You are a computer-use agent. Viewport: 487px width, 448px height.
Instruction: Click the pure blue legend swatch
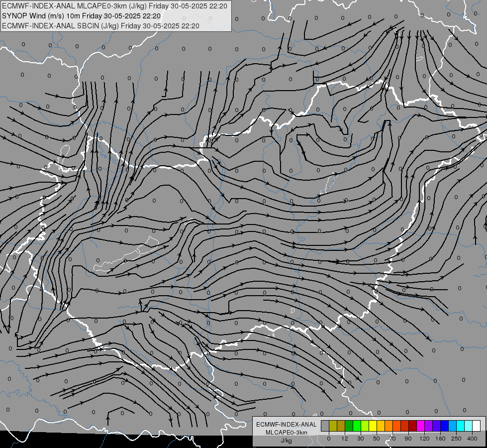tap(444, 426)
